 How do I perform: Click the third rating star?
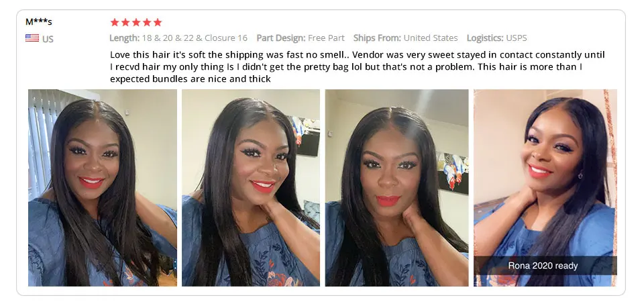click(x=136, y=22)
